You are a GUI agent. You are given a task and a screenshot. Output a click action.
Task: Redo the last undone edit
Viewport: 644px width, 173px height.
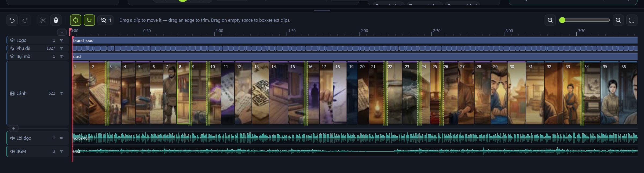(x=25, y=20)
